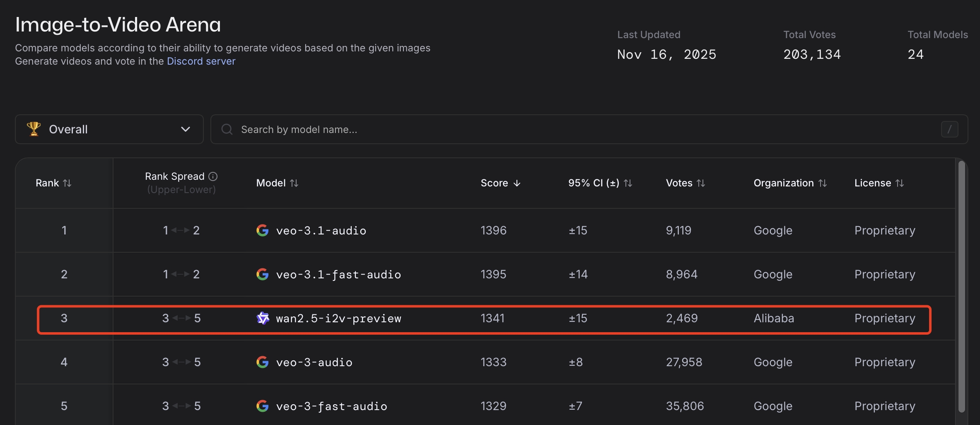This screenshot has height=425, width=980.
Task: Focus the Search by model name field
Action: [580, 129]
